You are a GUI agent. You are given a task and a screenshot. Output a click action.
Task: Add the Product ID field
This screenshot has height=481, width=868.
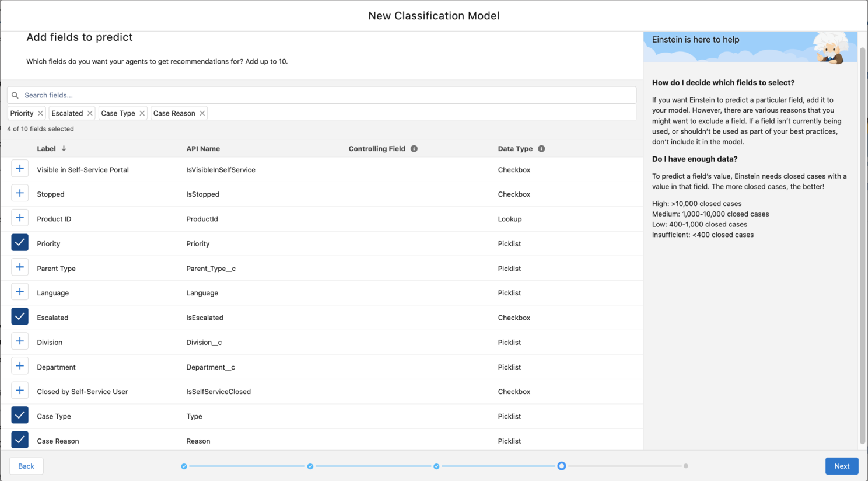20,218
